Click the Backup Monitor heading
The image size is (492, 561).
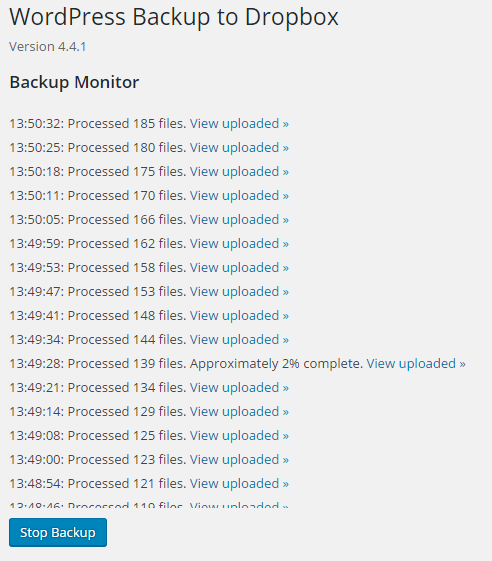point(74,82)
